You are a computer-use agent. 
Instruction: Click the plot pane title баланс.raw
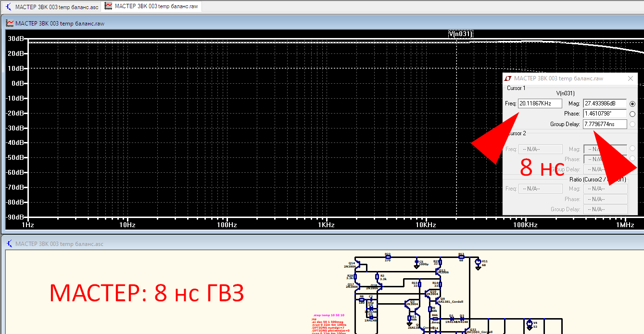(60, 23)
